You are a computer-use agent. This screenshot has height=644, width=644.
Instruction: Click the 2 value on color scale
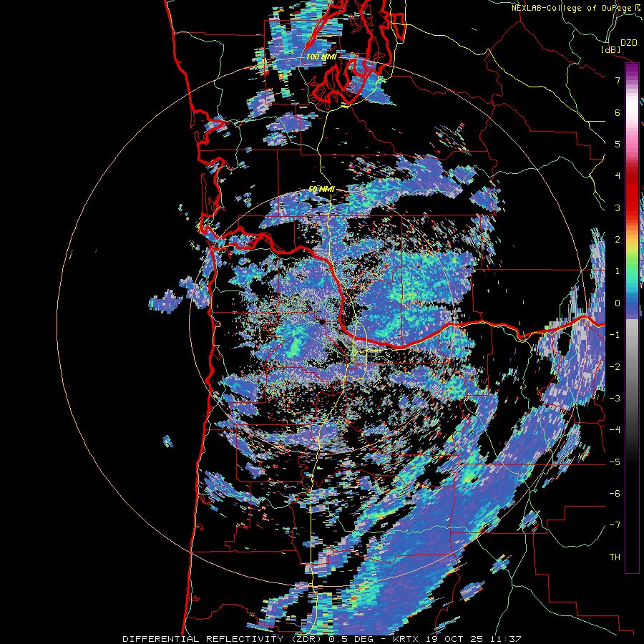coord(618,240)
